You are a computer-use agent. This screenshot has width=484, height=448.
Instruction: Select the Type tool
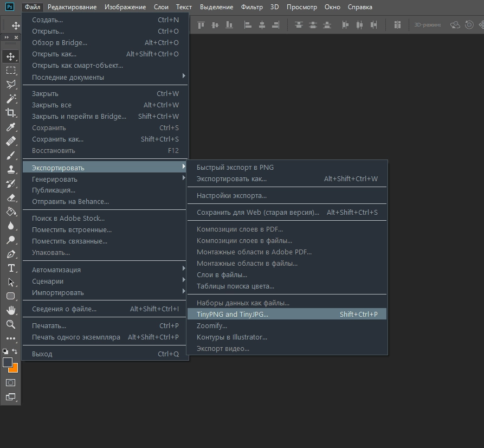[11, 268]
